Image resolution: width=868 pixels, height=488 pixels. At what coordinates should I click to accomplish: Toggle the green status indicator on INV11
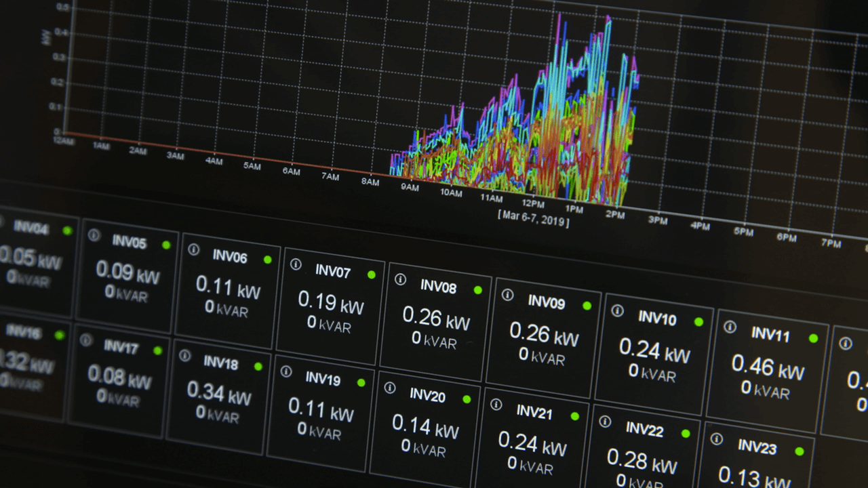pyautogui.click(x=814, y=337)
